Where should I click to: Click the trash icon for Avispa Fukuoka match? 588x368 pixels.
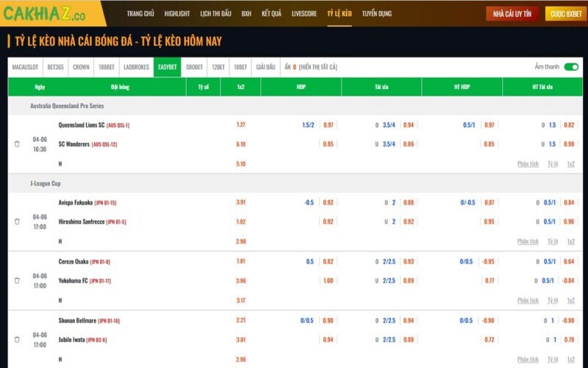17,222
